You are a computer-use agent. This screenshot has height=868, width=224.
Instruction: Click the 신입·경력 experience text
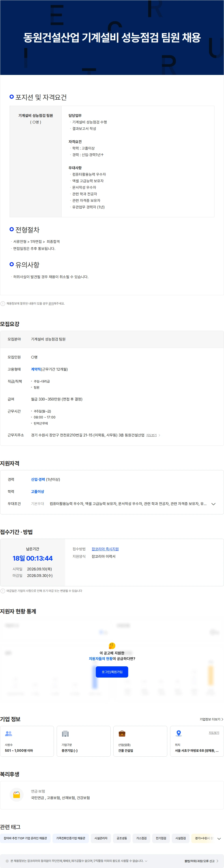pos(38,479)
